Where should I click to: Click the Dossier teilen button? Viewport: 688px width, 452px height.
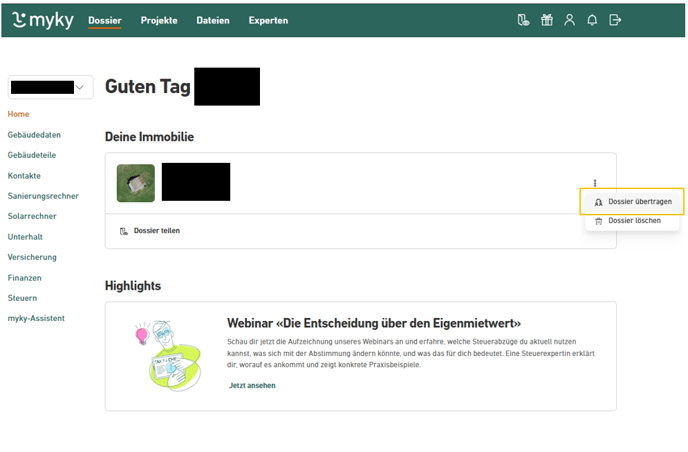coord(150,231)
